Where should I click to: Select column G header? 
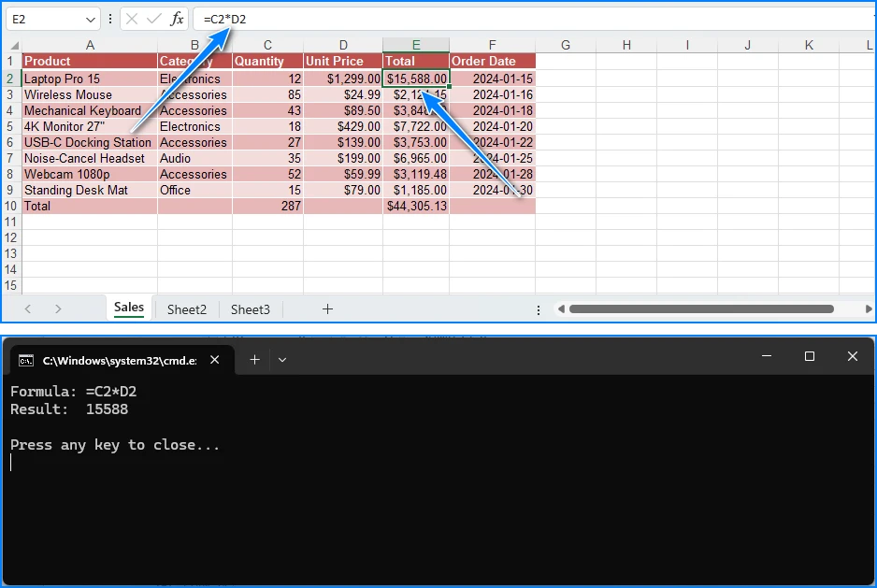click(566, 45)
